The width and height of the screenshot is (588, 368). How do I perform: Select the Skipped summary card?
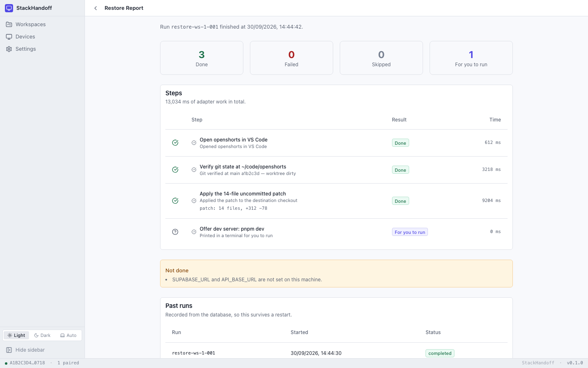coord(381,58)
